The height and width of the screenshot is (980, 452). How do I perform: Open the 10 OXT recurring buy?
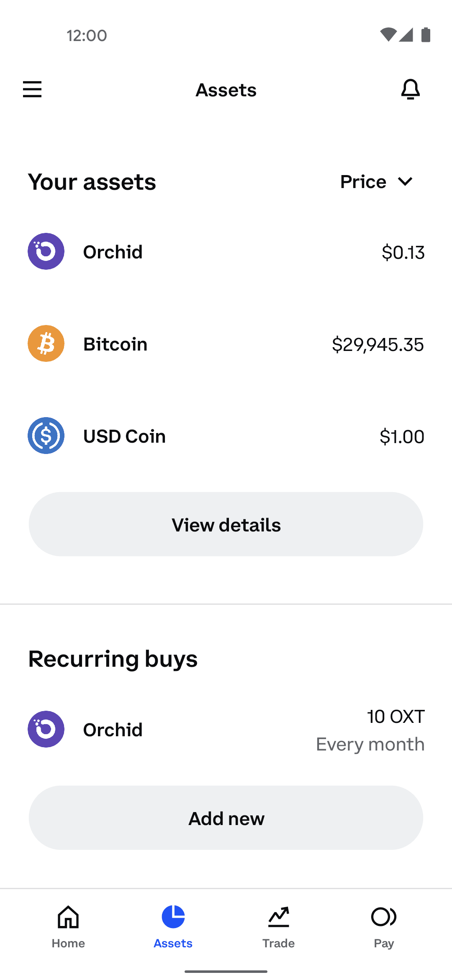tap(395, 717)
